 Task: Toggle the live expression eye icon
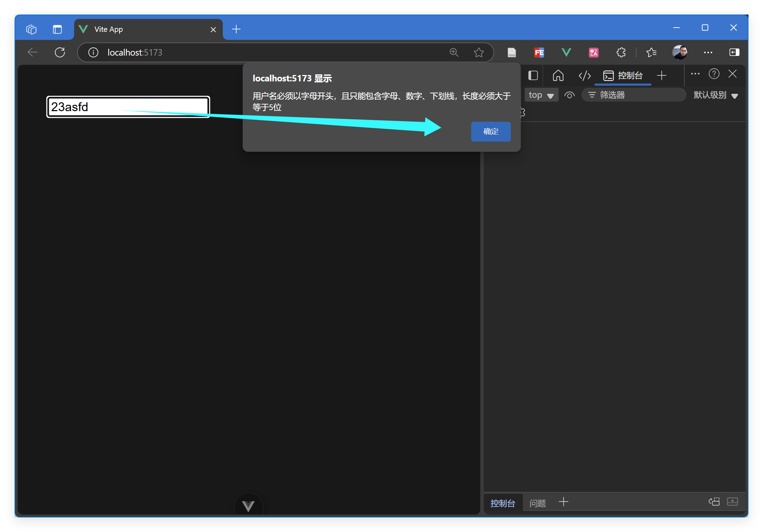569,95
